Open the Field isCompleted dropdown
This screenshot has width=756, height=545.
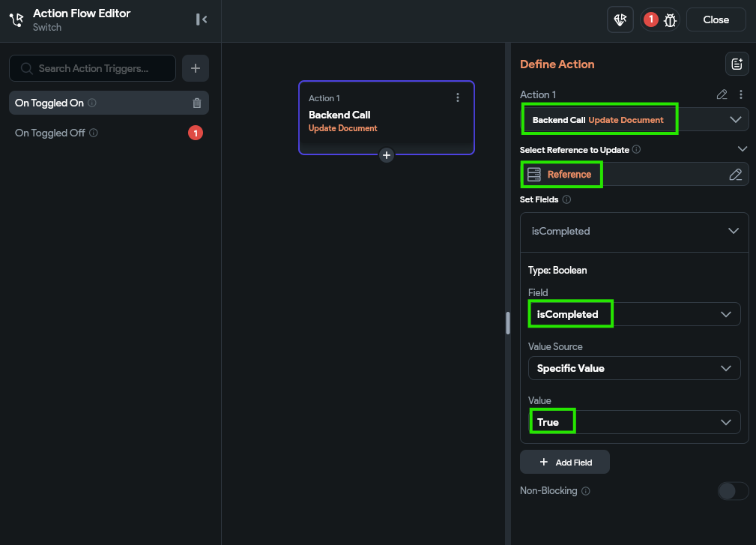pyautogui.click(x=635, y=314)
